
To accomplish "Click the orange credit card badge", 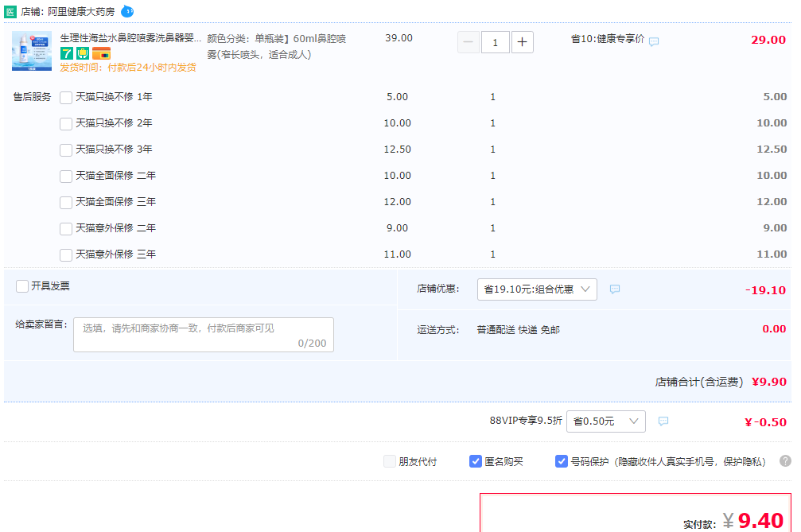I will (101, 53).
